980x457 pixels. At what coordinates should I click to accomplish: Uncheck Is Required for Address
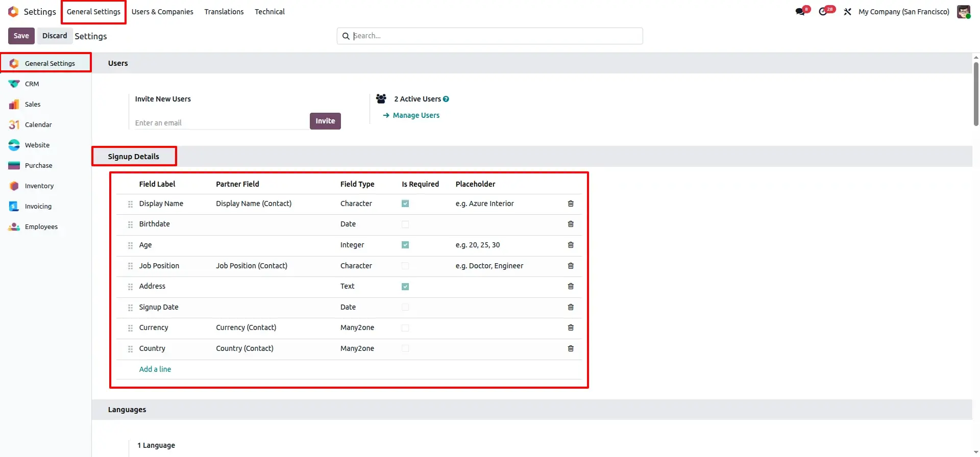point(405,286)
